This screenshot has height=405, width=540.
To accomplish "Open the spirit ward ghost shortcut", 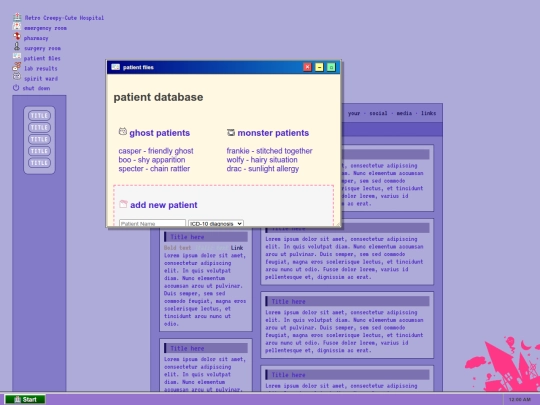I will pos(35,78).
